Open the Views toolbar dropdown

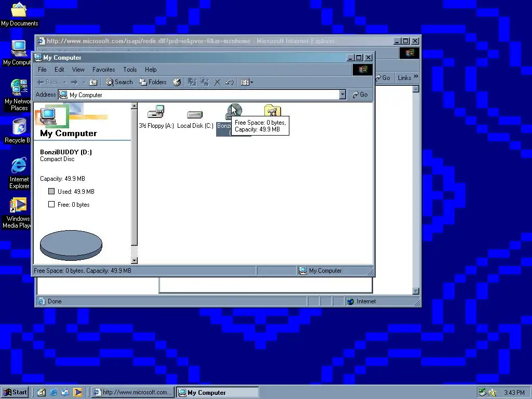[x=247, y=82]
